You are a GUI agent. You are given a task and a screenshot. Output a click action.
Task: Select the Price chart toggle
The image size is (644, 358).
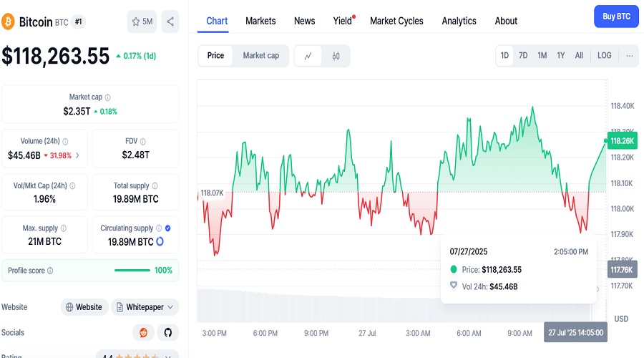pos(215,55)
